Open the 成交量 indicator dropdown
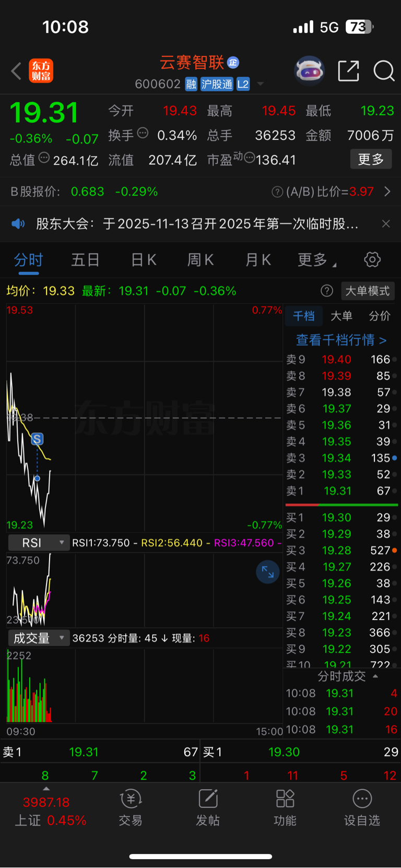Viewport: 401px width, 868px height. [39, 638]
